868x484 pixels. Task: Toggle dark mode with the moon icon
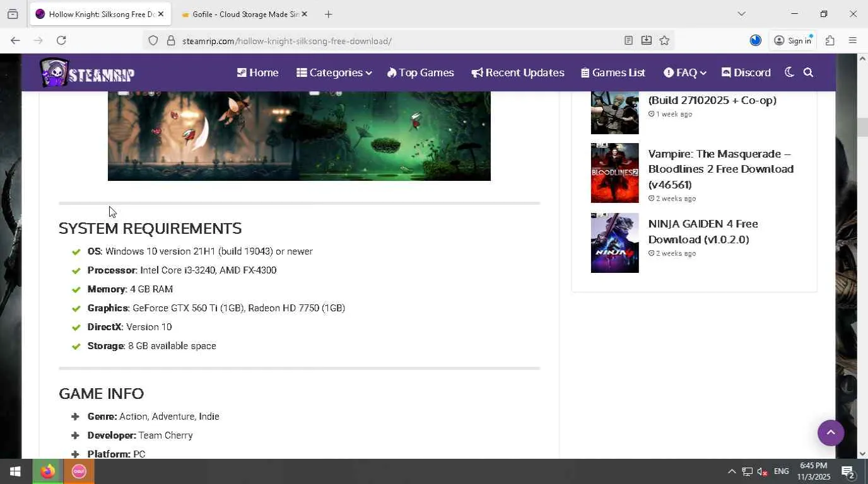pos(789,72)
